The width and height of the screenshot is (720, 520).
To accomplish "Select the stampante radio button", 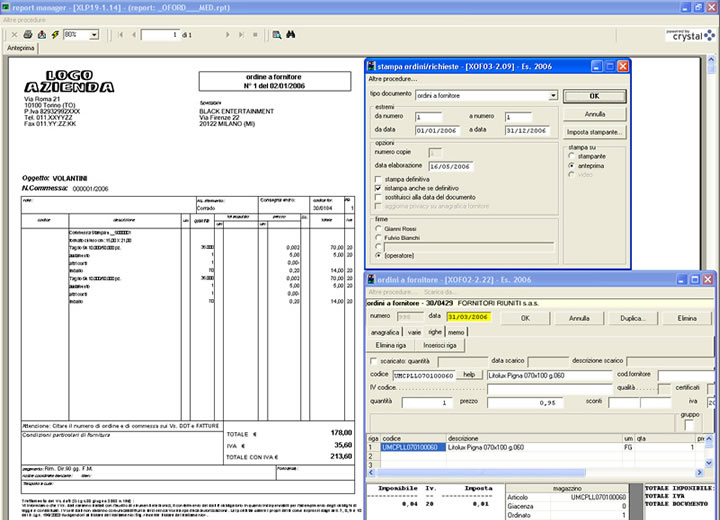I will [570, 156].
